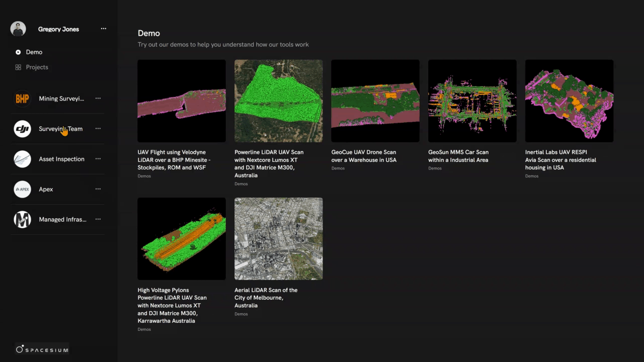Open the Projects section
Viewport: 644px width, 362px height.
(37, 67)
